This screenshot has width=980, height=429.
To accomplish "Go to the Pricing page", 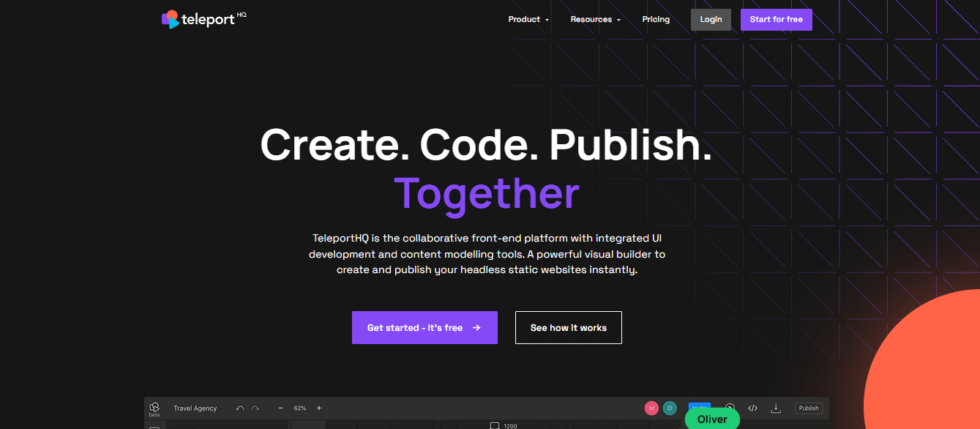I will coord(656,20).
